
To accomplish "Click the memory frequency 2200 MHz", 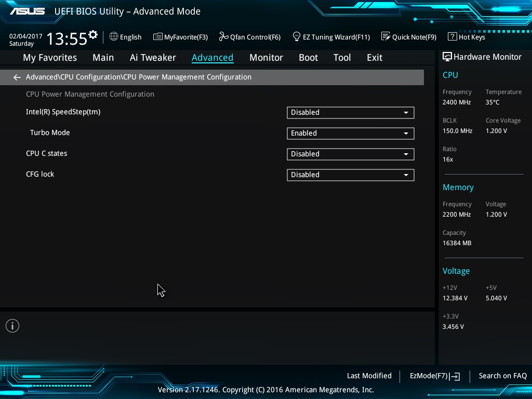I will pos(457,215).
